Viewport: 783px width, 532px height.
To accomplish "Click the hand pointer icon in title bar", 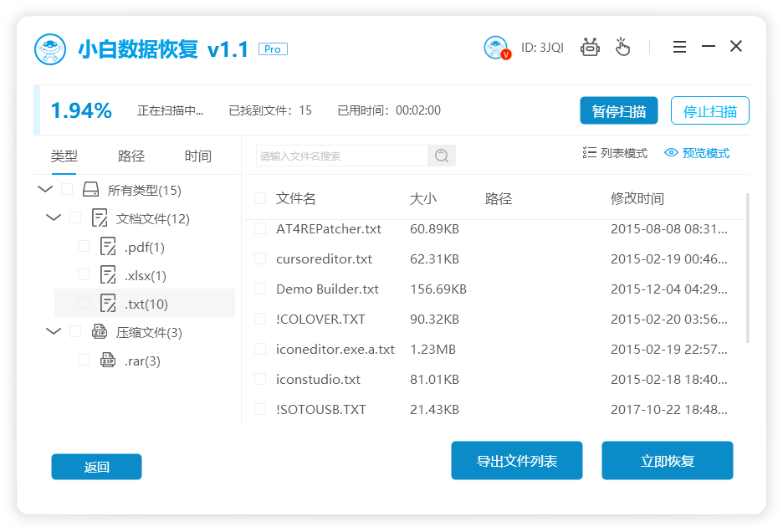I will [622, 47].
